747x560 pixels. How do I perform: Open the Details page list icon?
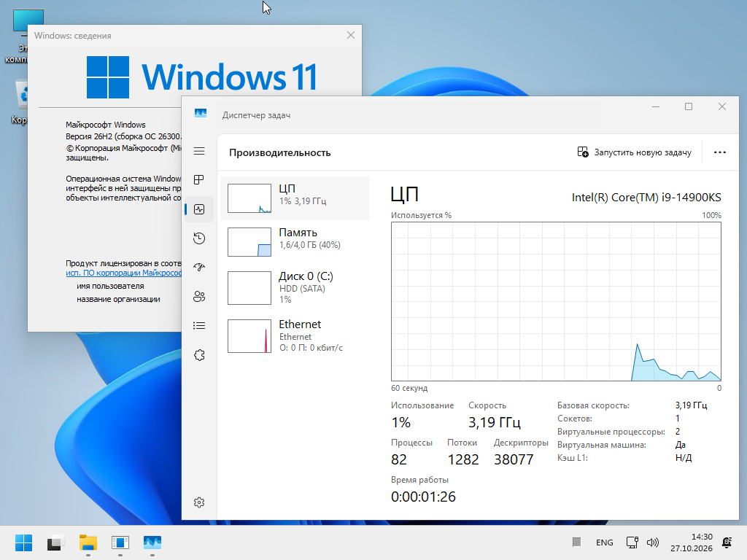pyautogui.click(x=199, y=326)
